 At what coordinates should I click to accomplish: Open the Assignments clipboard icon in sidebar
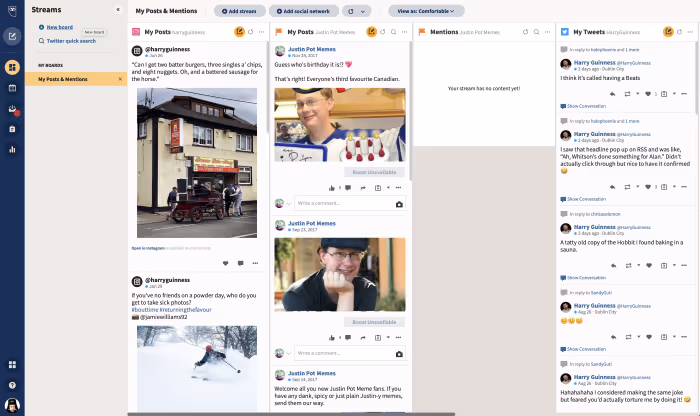pyautogui.click(x=12, y=129)
